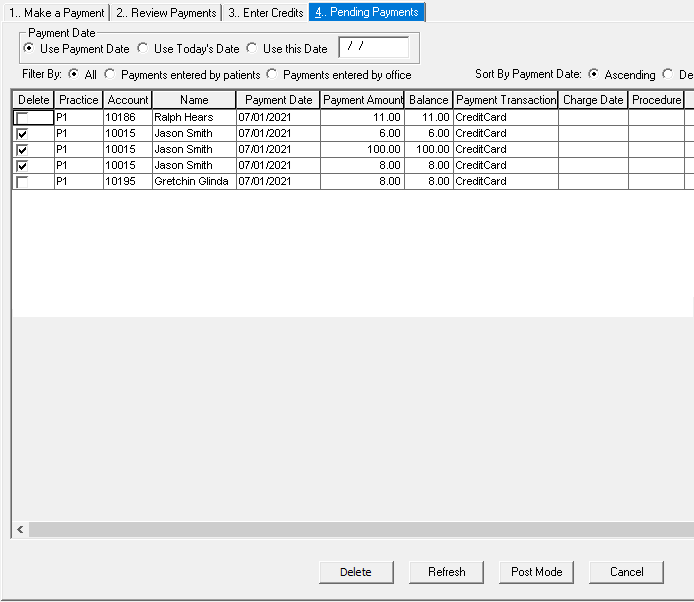The height and width of the screenshot is (602, 694).
Task: Click the Name column header
Action: tap(194, 100)
